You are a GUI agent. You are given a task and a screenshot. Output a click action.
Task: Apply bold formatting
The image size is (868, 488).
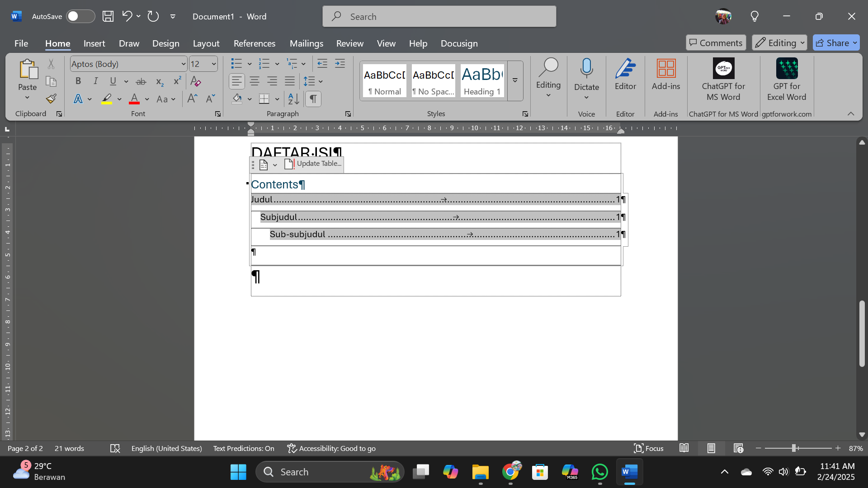(78, 81)
